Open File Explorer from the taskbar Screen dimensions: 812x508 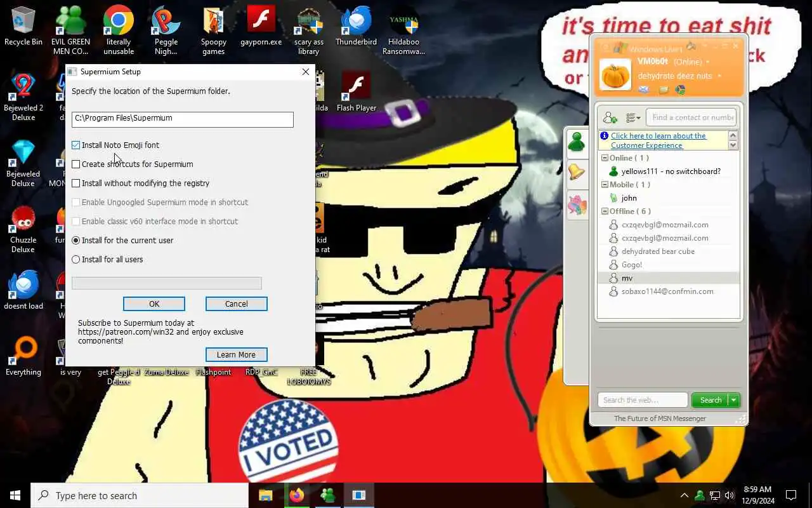266,495
